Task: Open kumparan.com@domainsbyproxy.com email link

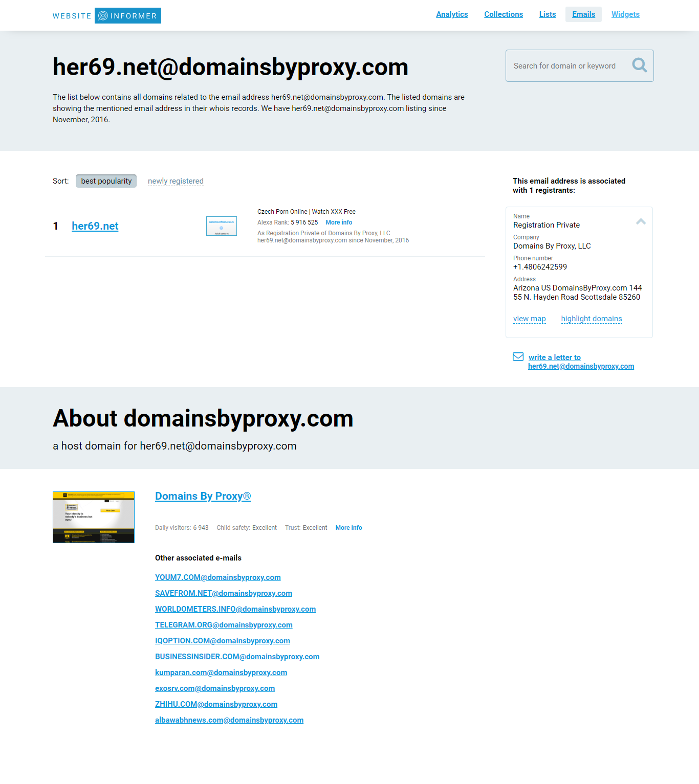Action: coord(221,673)
